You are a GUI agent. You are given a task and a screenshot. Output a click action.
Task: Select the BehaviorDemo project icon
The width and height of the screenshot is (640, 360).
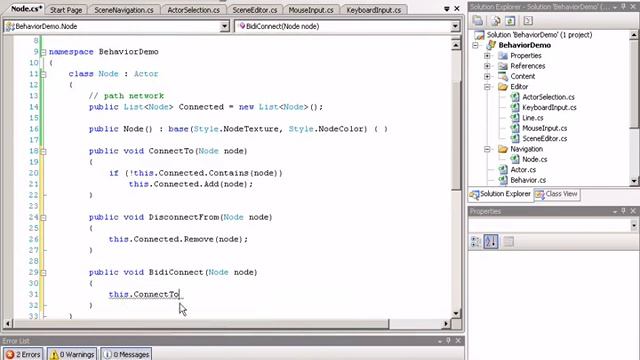491,45
